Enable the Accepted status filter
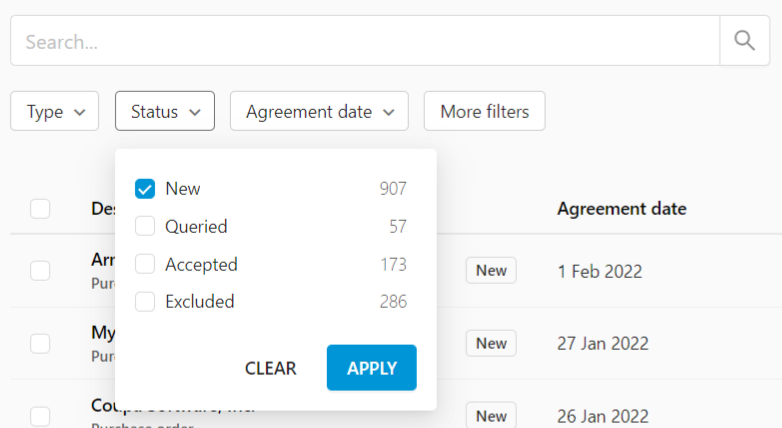The height and width of the screenshot is (428, 782). point(145,264)
